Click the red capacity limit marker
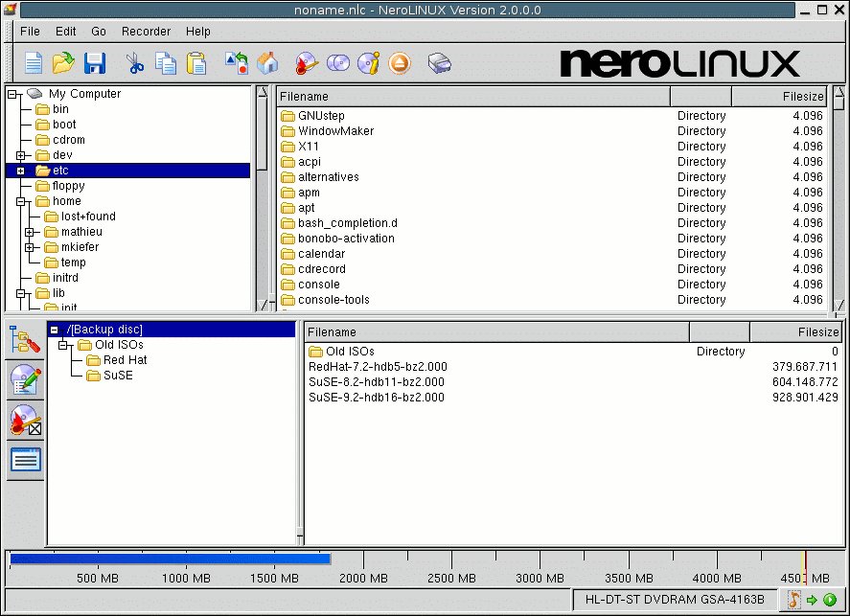 point(805,567)
